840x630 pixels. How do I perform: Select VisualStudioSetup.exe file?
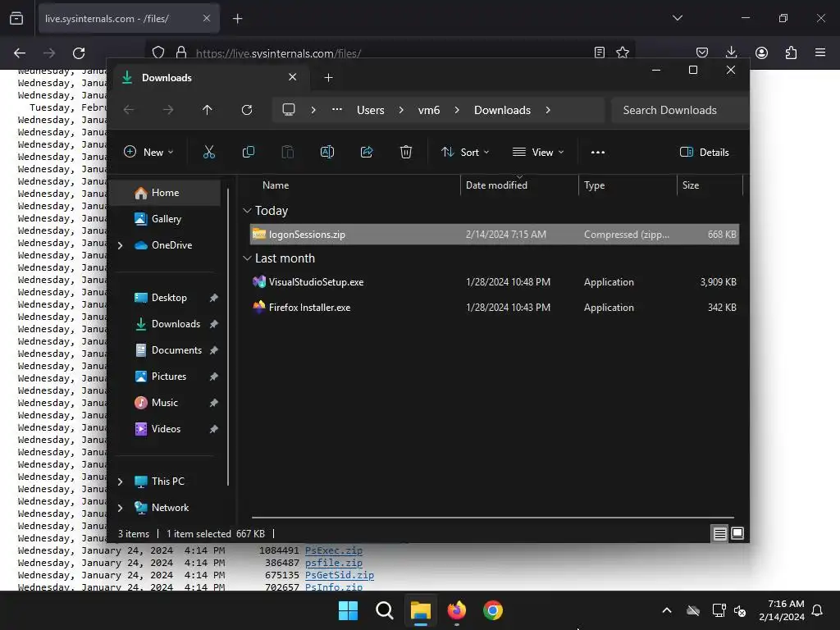click(495, 282)
